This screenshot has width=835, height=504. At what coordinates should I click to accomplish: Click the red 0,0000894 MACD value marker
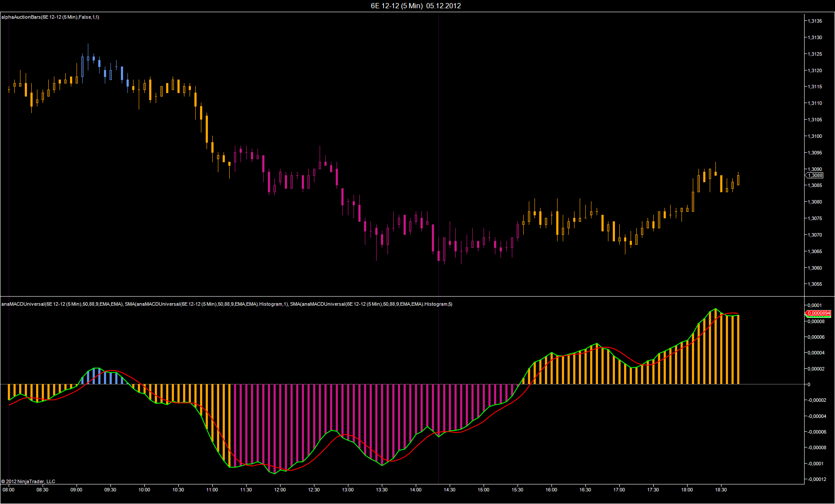(818, 313)
